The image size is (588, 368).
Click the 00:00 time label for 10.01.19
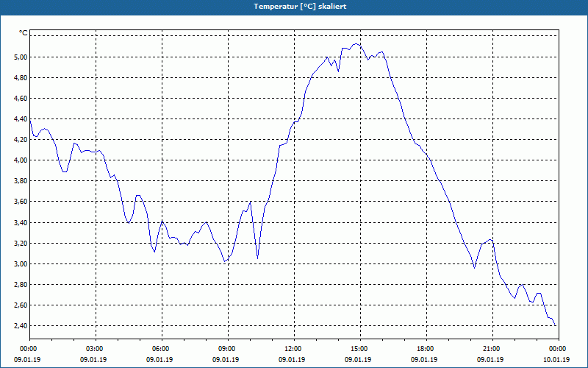[x=559, y=349]
